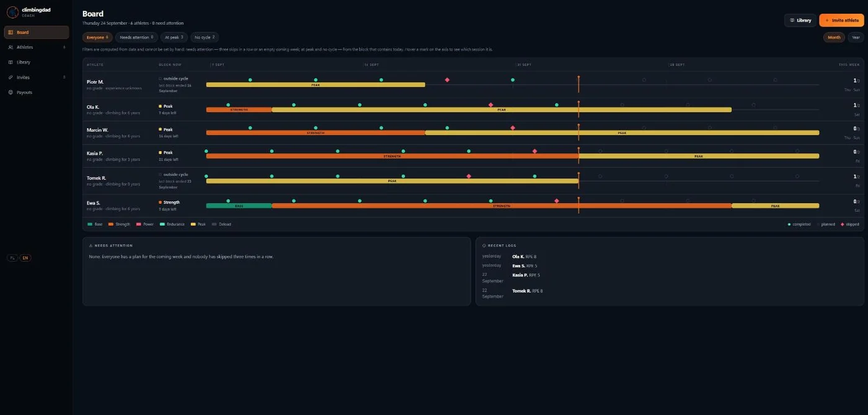Click '21 days left' under Kasia P. block
868x415 pixels.
coord(169,159)
